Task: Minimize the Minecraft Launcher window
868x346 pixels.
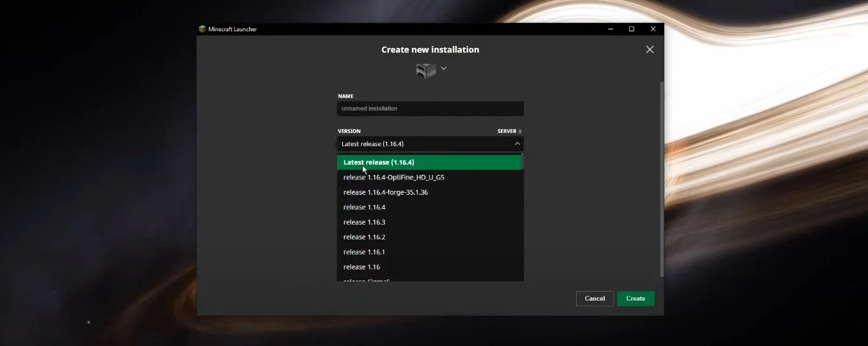Action: [610, 29]
